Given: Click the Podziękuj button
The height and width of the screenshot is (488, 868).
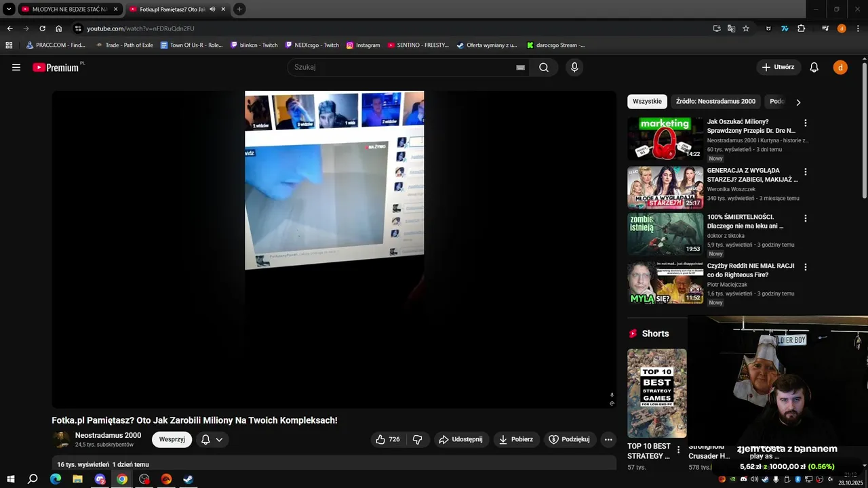Looking at the screenshot, I should 569,439.
